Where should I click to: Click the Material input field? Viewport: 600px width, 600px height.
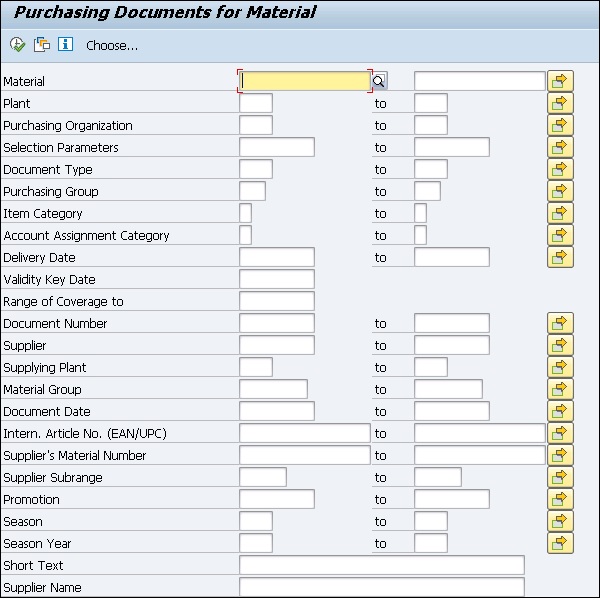click(305, 81)
